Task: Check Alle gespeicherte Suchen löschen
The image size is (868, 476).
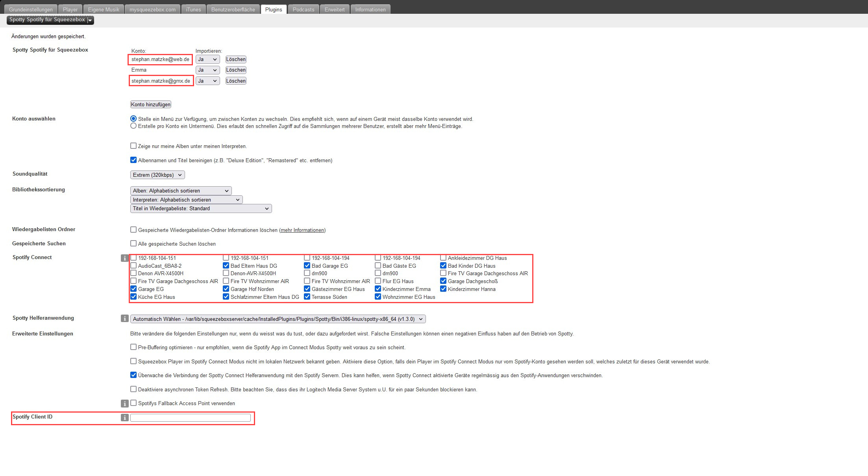Action: [133, 243]
